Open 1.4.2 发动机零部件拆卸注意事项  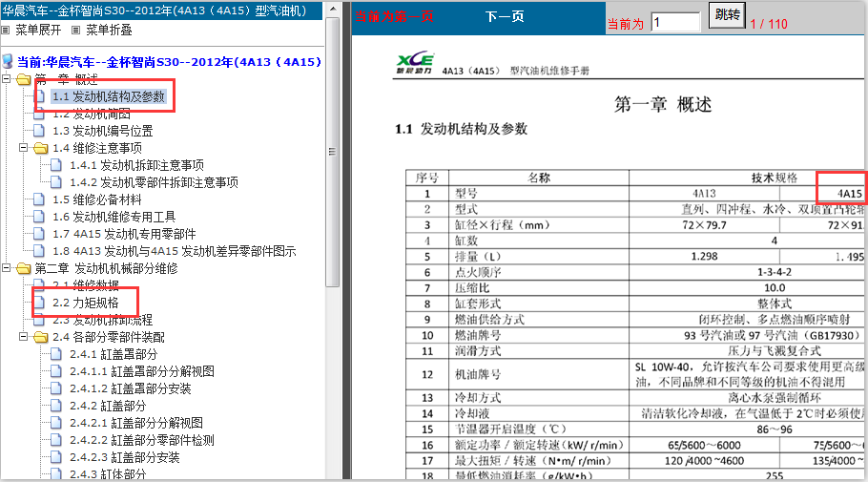pyautogui.click(x=154, y=183)
